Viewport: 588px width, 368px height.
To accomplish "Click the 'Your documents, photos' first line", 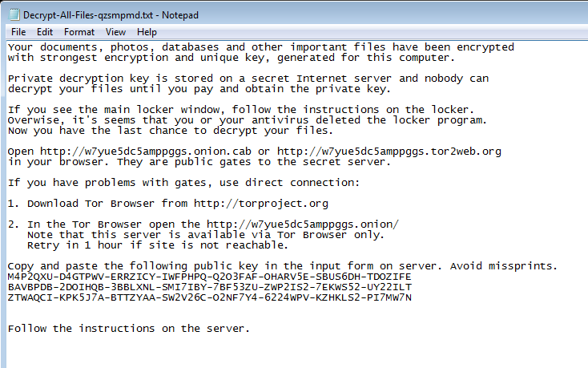I will 260,47.
